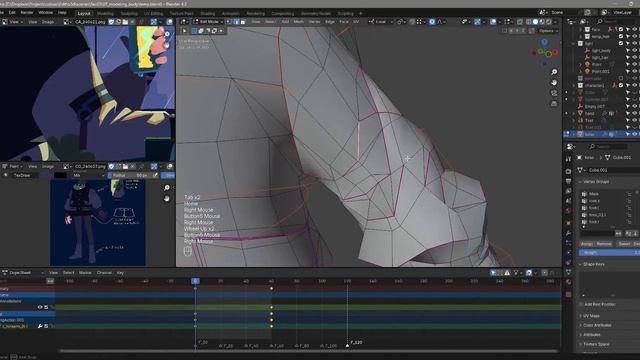The width and height of the screenshot is (640, 360).
Task: Hide light_body in the outliner
Action: tap(634, 51)
